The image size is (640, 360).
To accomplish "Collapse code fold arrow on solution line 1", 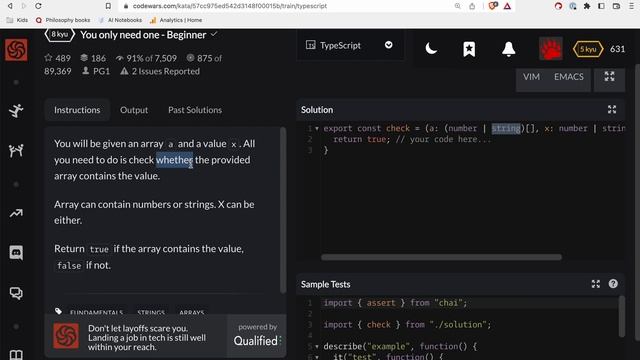I will click(317, 129).
